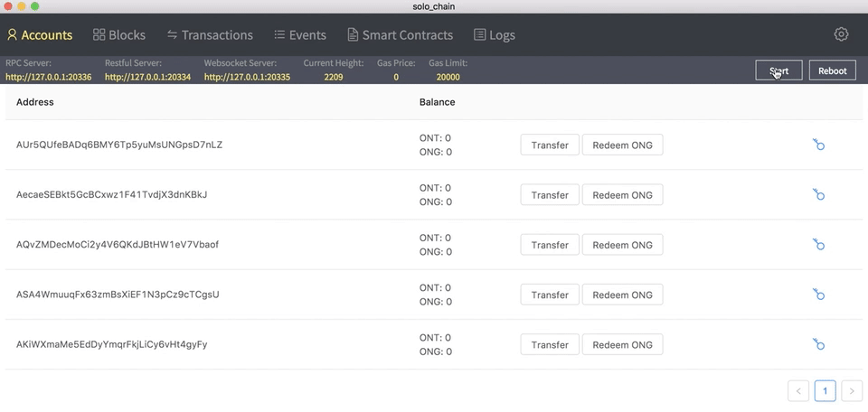Click key icon for address AecaeSEBkt5GcBCxwz1F41TvdjX3dnKBkJ
The width and height of the screenshot is (868, 412).
[819, 194]
